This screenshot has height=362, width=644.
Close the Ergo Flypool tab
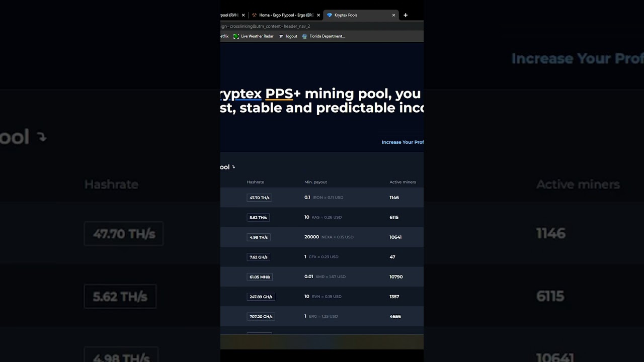(318, 15)
